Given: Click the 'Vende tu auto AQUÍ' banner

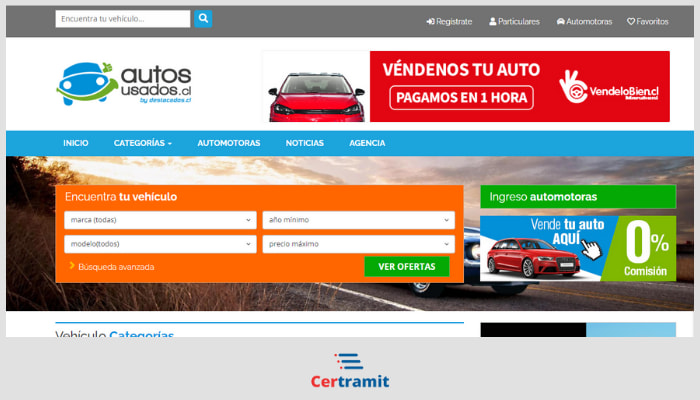Looking at the screenshot, I should coord(578,249).
